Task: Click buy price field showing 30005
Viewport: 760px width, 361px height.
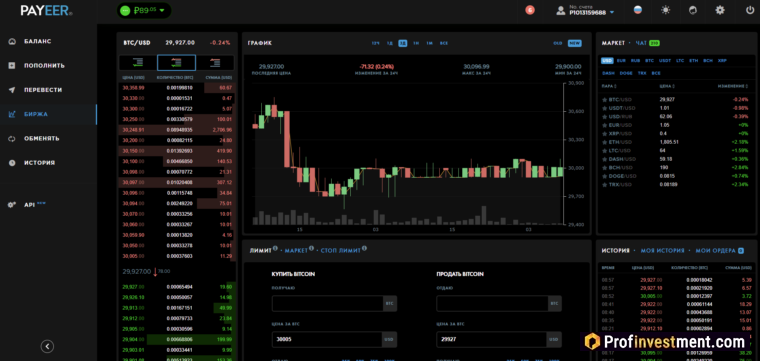Action: (x=327, y=340)
